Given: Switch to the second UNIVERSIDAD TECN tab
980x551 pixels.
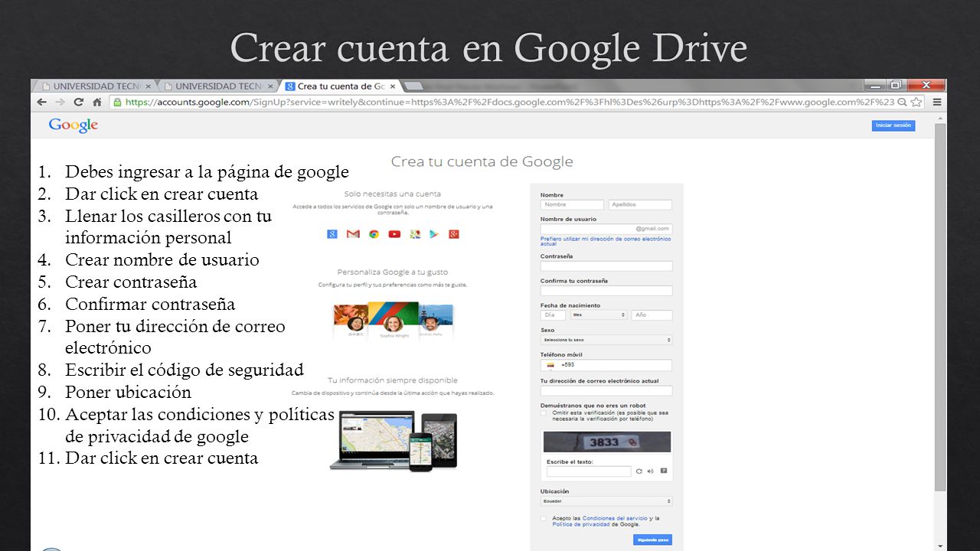Looking at the screenshot, I should (x=217, y=86).
